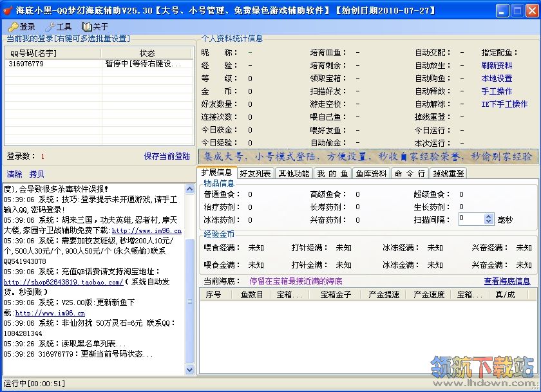The image size is (541, 392).
Task: Open 本地设置 link
Action: coord(497,79)
